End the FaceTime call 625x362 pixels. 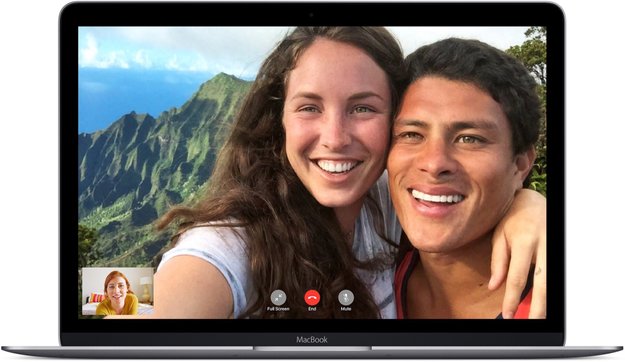click(312, 298)
